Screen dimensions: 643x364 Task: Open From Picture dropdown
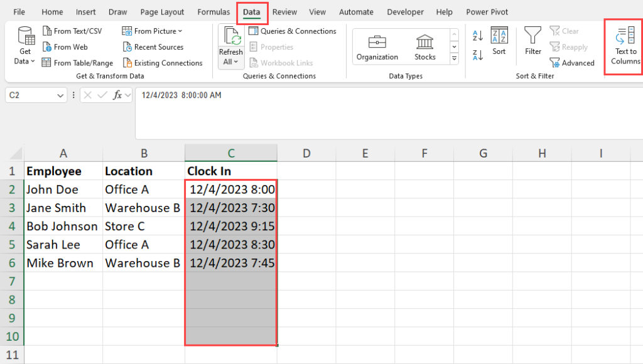[152, 31]
